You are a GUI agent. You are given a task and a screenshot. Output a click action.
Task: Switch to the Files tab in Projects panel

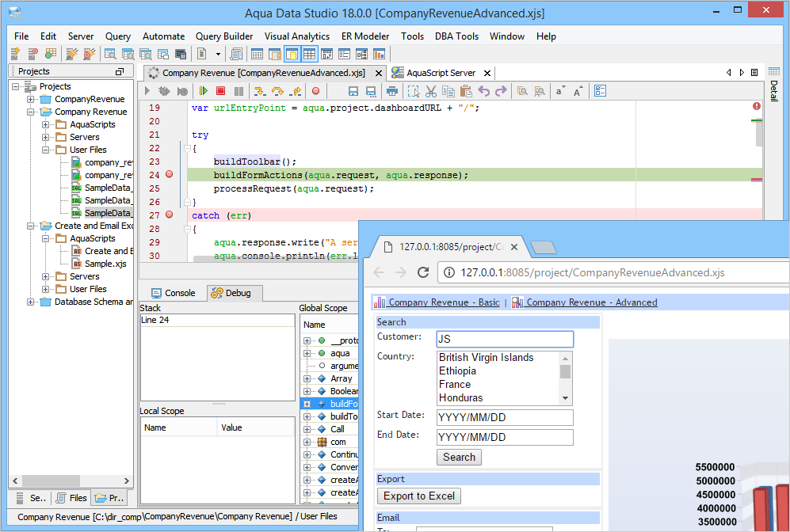71,498
